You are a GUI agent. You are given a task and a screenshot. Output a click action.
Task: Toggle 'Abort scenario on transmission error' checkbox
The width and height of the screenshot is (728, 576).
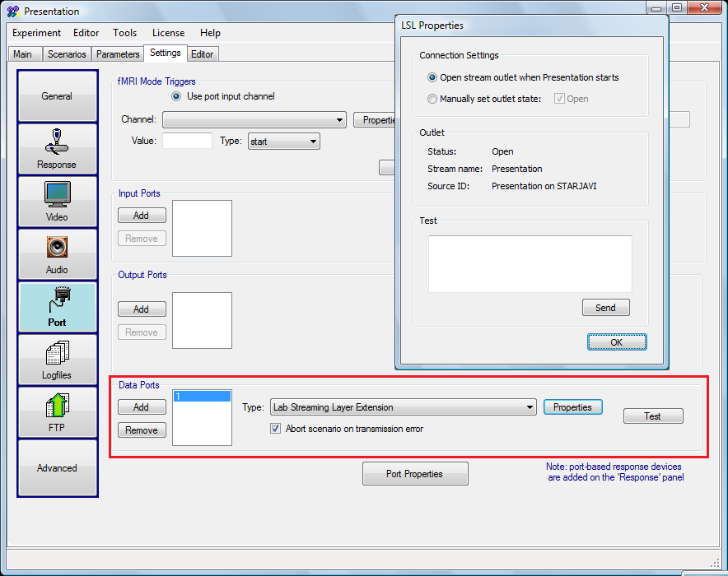click(x=276, y=429)
